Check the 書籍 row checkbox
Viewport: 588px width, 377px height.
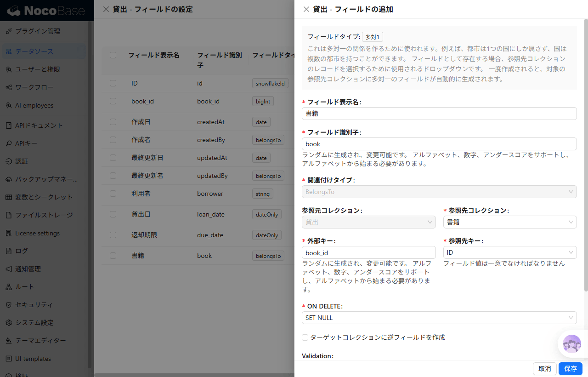point(113,256)
